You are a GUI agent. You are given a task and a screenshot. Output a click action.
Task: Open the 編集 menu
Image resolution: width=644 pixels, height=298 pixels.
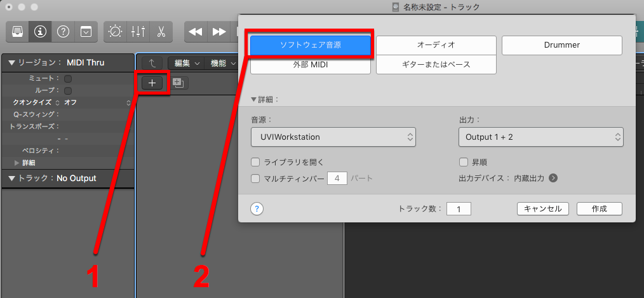(x=187, y=64)
